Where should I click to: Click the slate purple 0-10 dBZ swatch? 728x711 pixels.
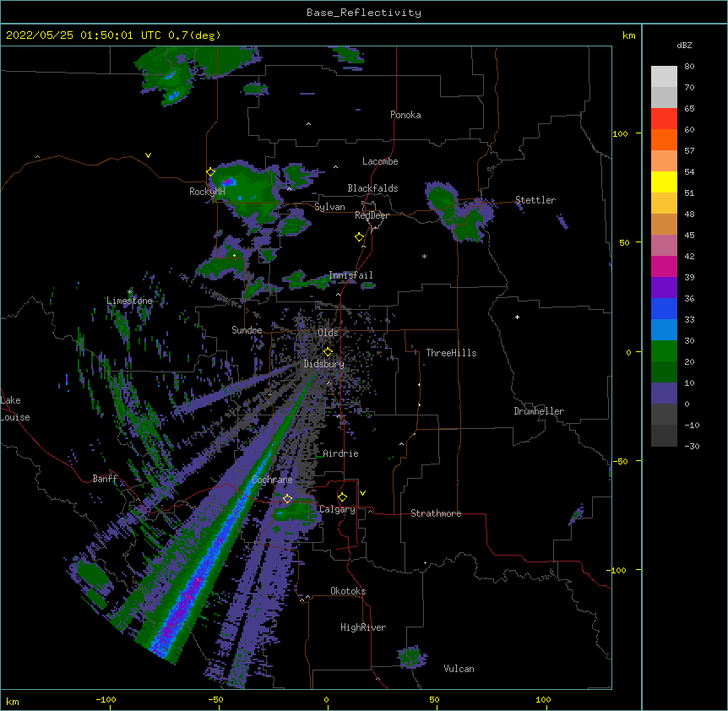coord(664,393)
